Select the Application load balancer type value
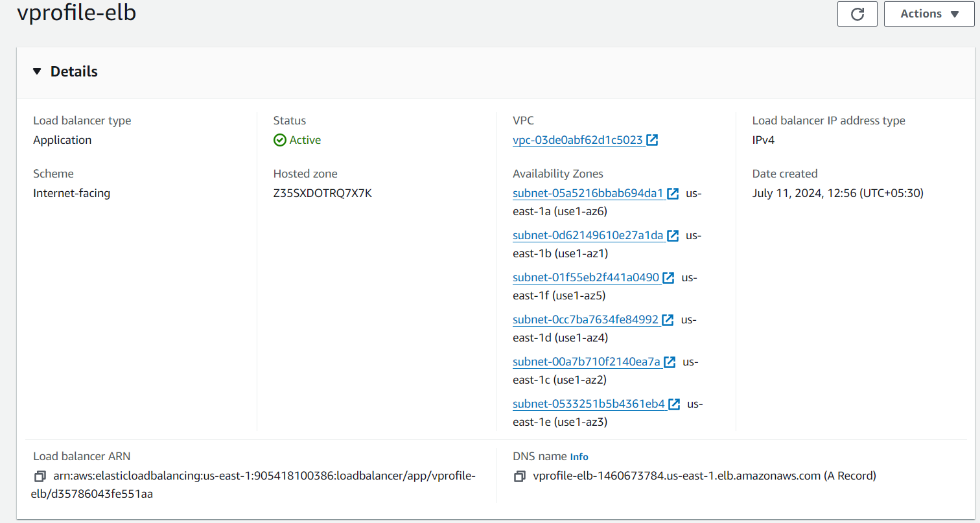980x523 pixels. click(x=62, y=140)
